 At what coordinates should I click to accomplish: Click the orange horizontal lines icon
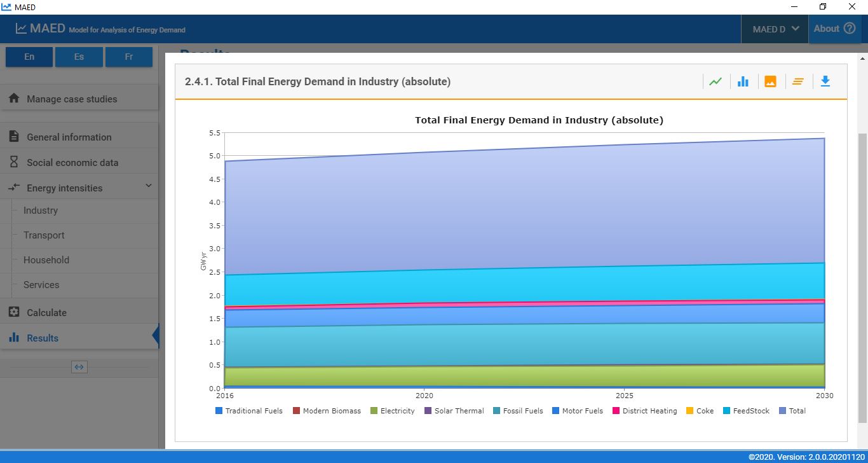click(x=798, y=81)
